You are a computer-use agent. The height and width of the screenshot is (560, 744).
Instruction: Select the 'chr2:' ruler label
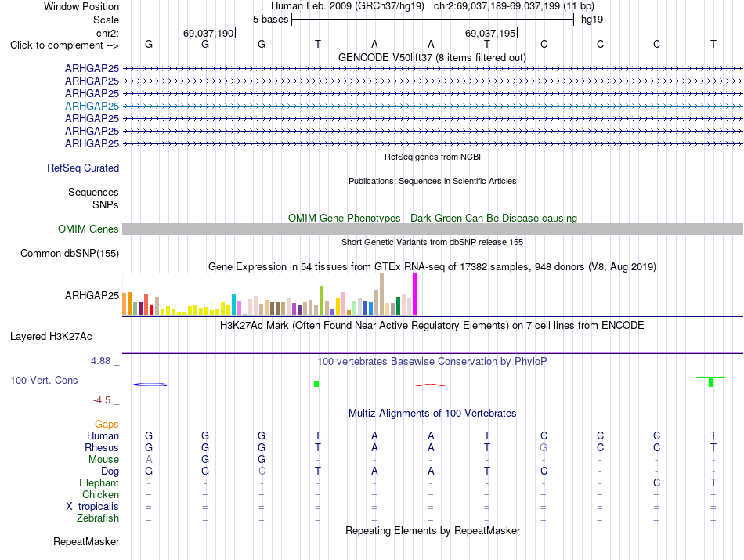coord(107,33)
